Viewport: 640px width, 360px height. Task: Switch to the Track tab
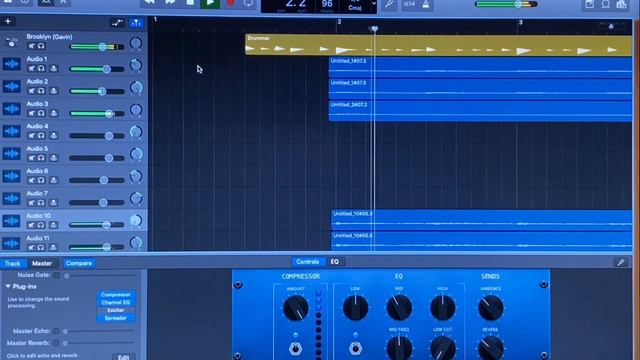pos(13,263)
